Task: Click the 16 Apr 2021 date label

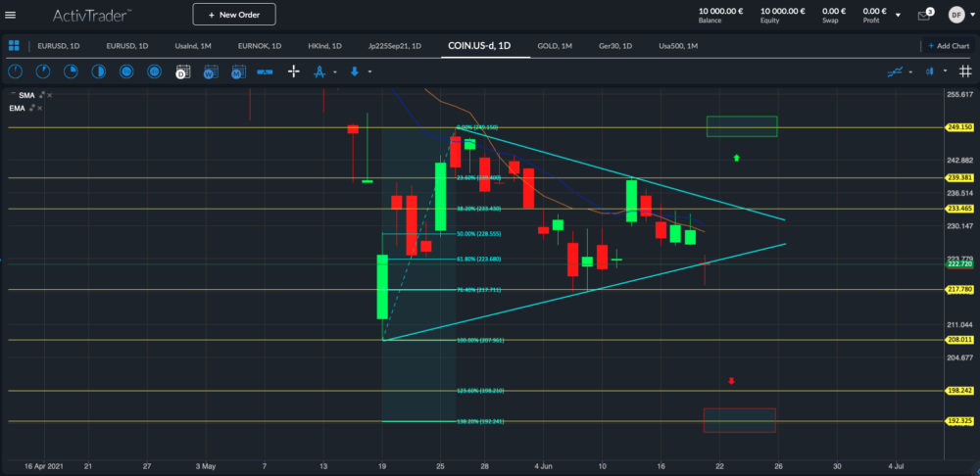Action: [x=44, y=466]
